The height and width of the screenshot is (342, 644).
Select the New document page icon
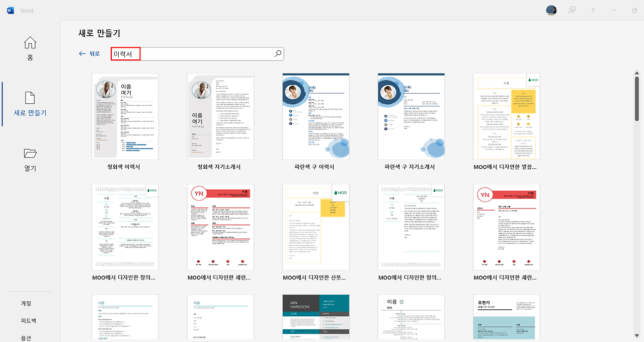(30, 98)
